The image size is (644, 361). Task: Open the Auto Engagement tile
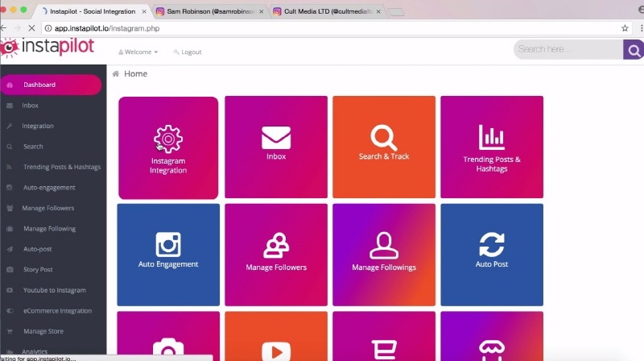coord(168,255)
